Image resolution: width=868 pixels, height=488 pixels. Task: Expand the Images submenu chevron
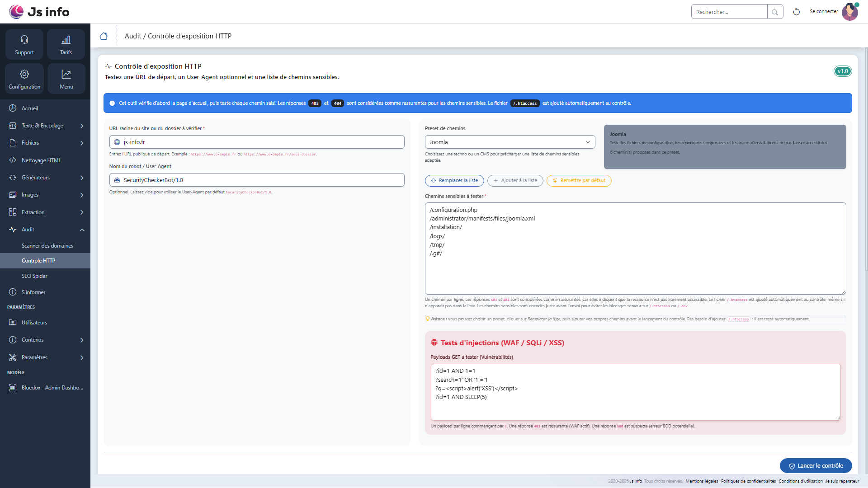tap(82, 195)
